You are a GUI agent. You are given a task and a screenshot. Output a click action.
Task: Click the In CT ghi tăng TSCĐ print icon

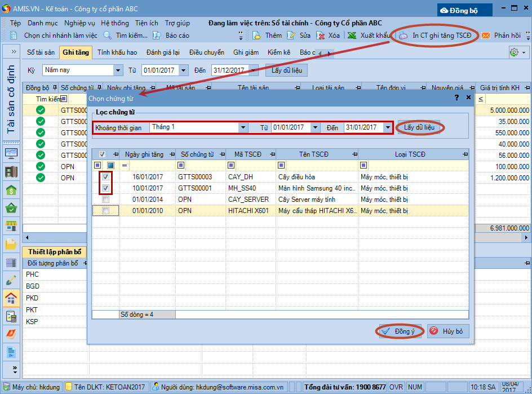(404, 36)
